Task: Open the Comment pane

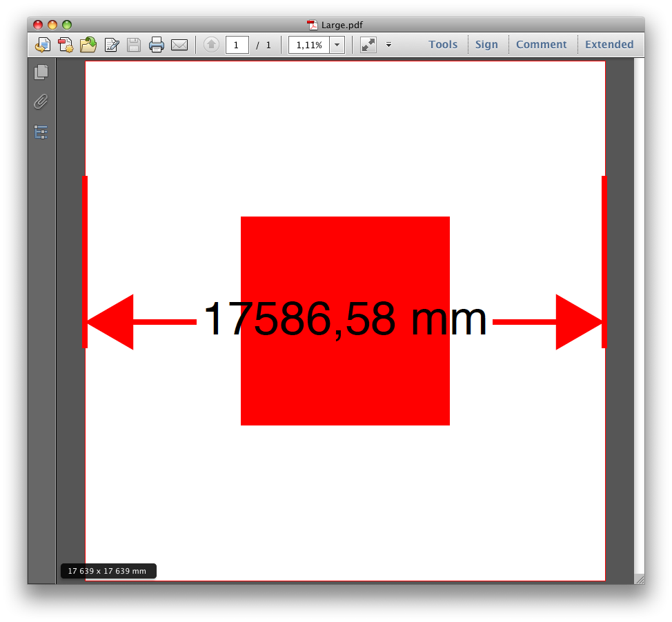Action: click(x=542, y=45)
